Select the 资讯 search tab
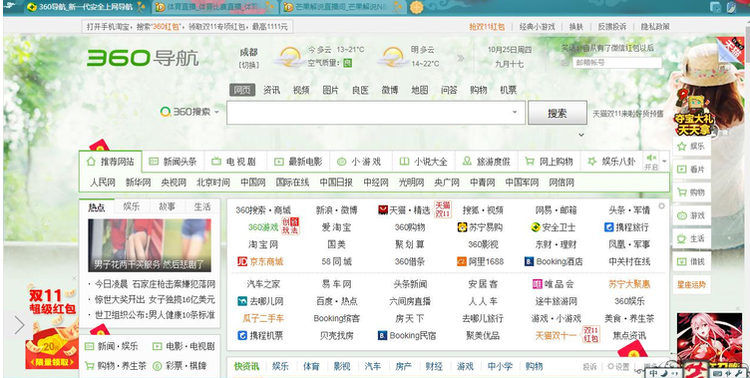750x378 pixels. click(x=271, y=90)
